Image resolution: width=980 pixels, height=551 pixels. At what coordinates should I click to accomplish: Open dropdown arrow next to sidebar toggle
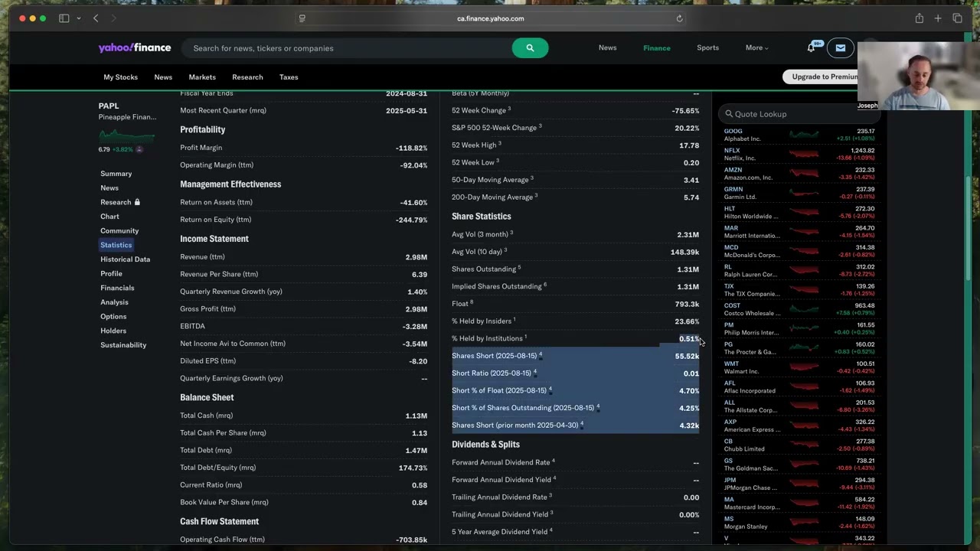click(78, 18)
